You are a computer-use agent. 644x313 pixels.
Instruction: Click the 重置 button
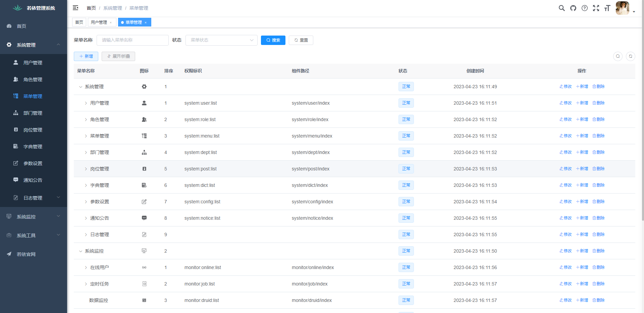301,40
